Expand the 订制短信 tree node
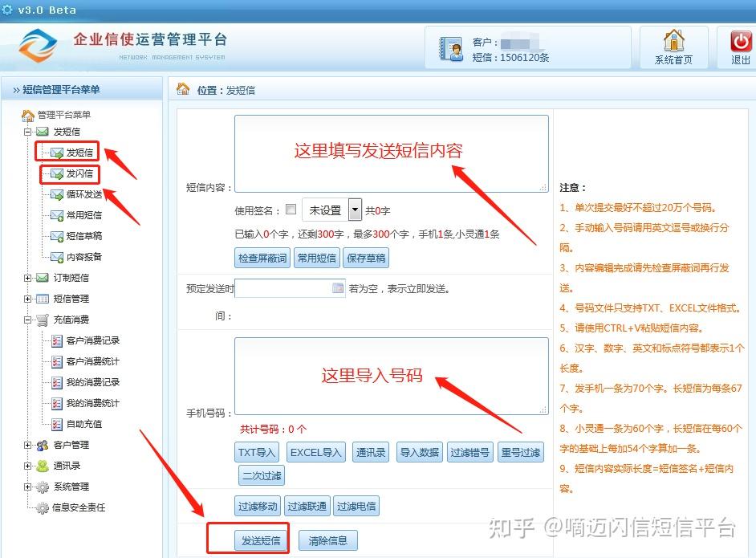 27,279
